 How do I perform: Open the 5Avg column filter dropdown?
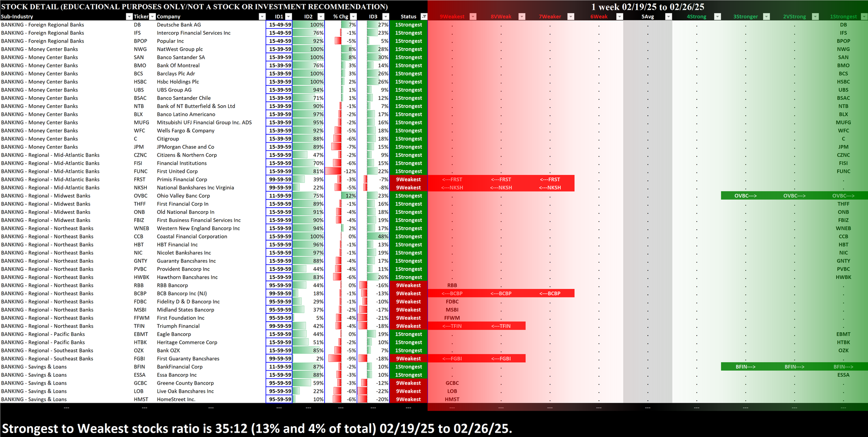(668, 16)
